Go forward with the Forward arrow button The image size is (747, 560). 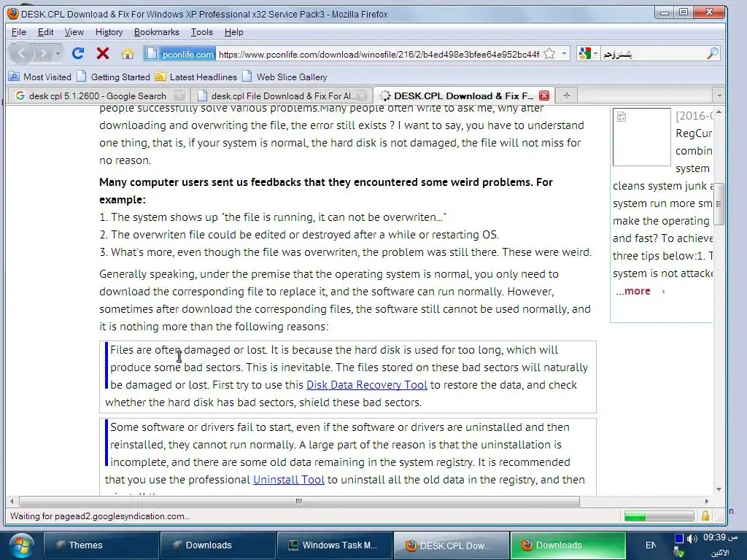43,53
